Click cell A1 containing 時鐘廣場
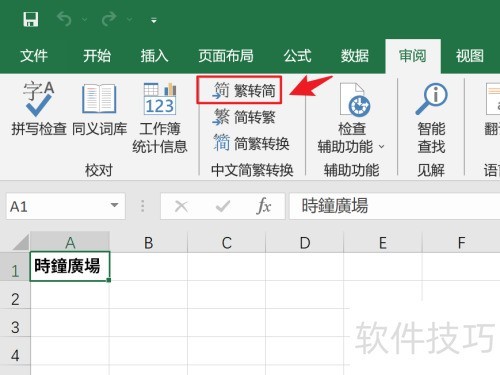Image resolution: width=500 pixels, height=375 pixels. 70,267
